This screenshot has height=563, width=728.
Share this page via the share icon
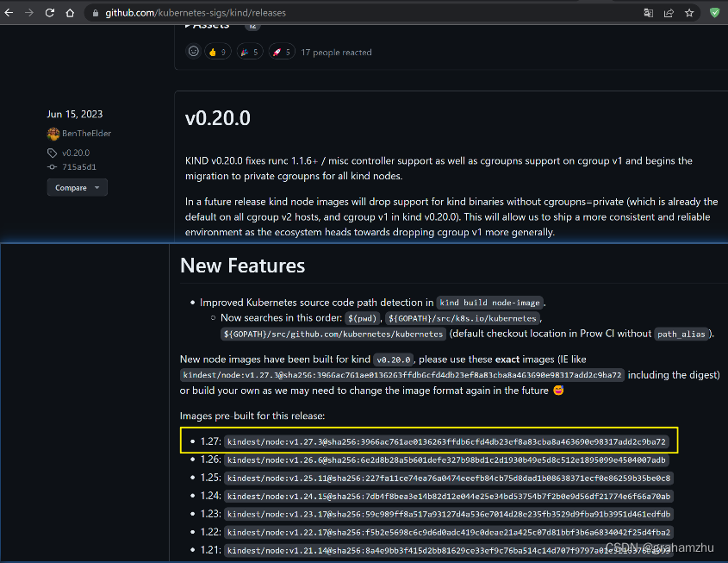(x=669, y=13)
